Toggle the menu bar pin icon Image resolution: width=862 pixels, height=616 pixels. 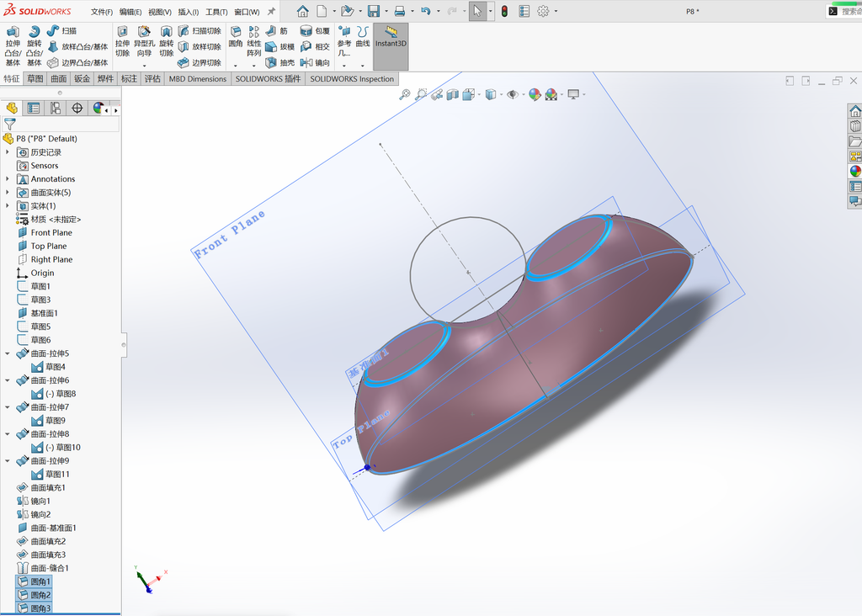(271, 11)
